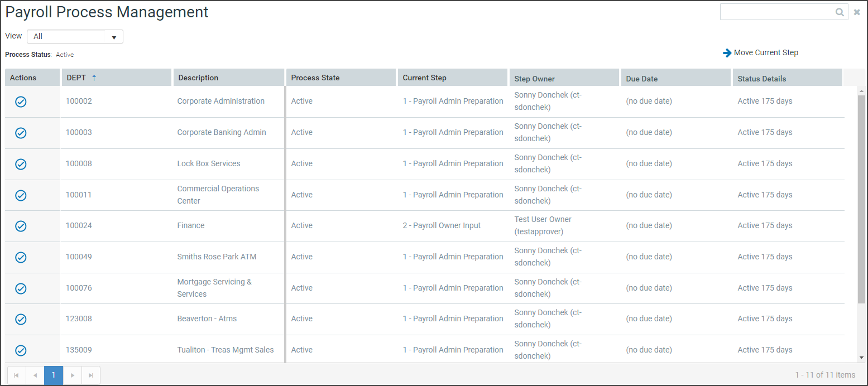Open the View dropdown set to All
This screenshot has width=868, height=386.
[x=75, y=36]
